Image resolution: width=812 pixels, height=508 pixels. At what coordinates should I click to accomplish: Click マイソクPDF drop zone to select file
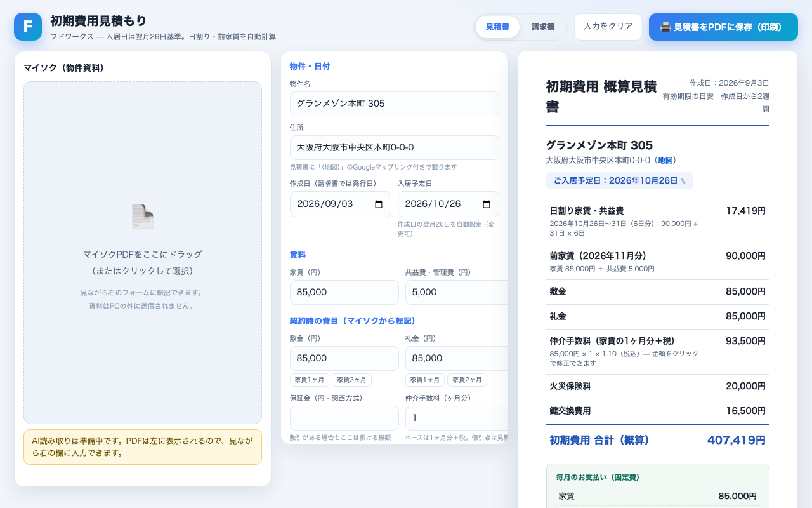[143, 253]
